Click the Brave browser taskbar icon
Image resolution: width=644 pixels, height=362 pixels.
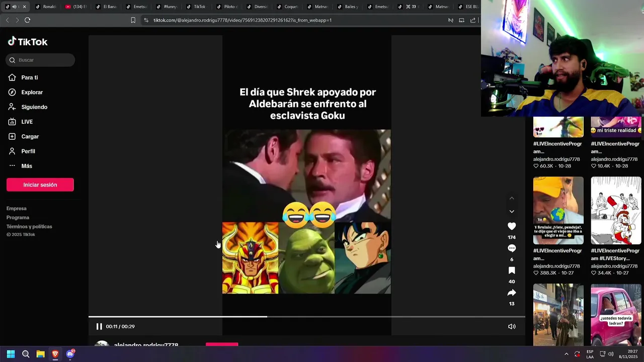[x=55, y=354]
